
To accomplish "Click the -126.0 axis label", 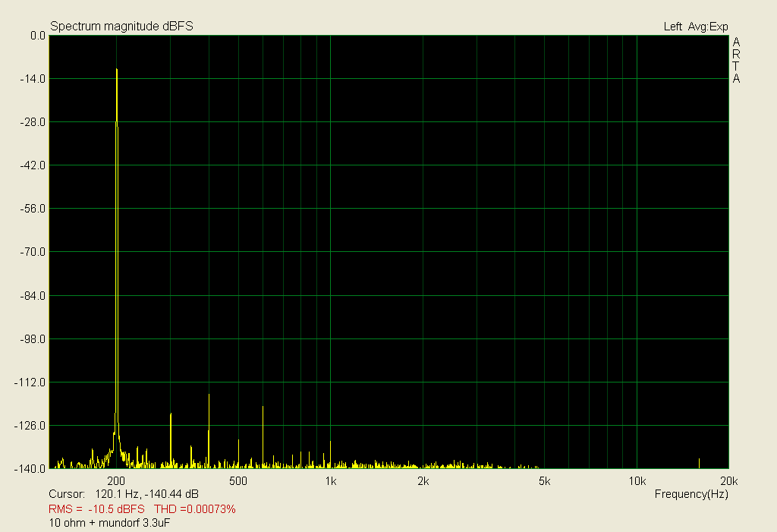I will (30, 426).
